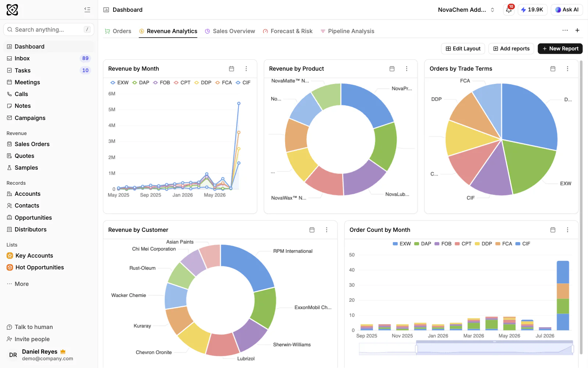This screenshot has width=588, height=368.
Task: Toggle FOB series in Order Count legend
Action: tap(443, 244)
